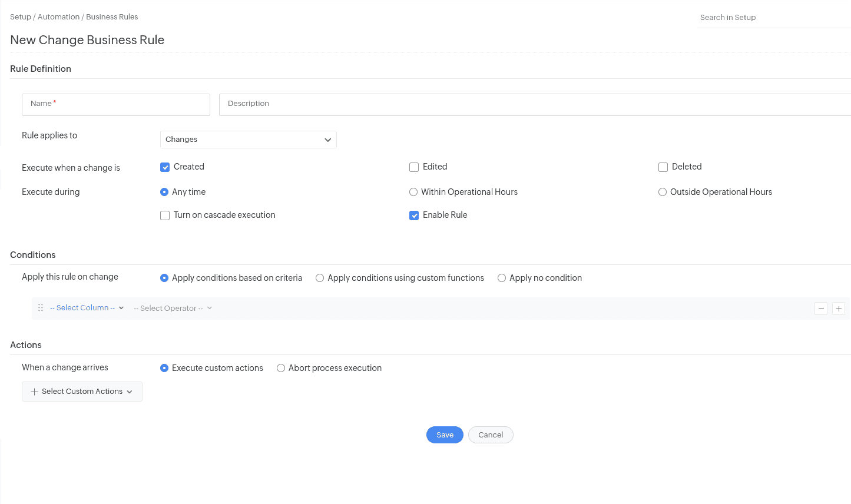Expand the Select Custom Actions menu
The image size is (851, 504).
(82, 392)
